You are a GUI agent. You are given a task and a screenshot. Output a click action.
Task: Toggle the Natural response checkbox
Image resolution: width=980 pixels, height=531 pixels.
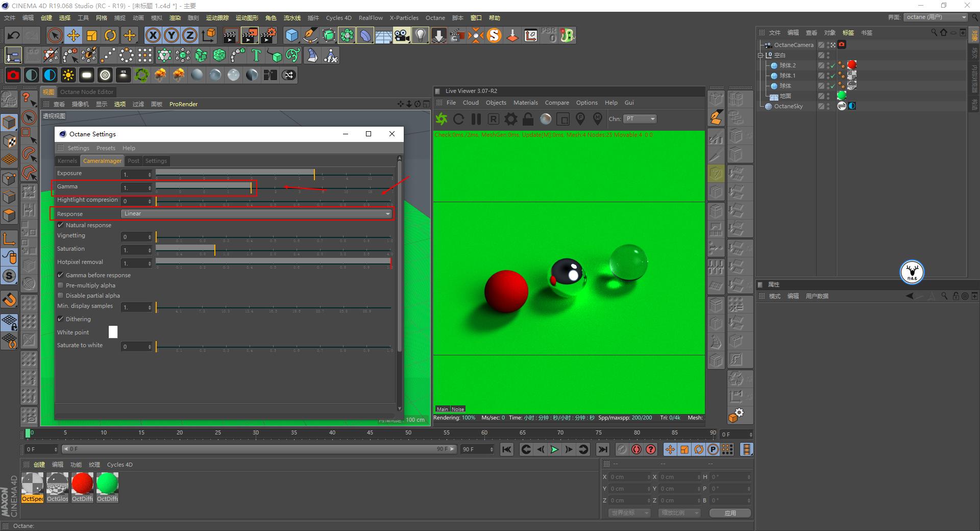[60, 225]
